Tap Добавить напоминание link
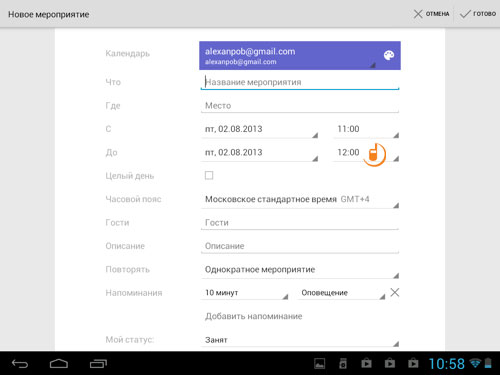This screenshot has width=500, height=375. [x=254, y=316]
